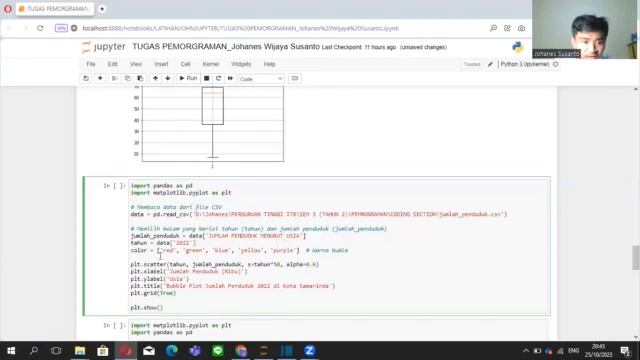Open LINE app from taskbar
This screenshot has width=640, height=360.
(x=218, y=351)
